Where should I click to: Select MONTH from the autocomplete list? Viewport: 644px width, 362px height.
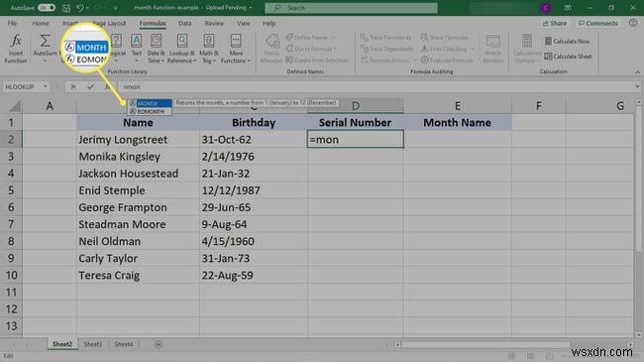click(149, 103)
